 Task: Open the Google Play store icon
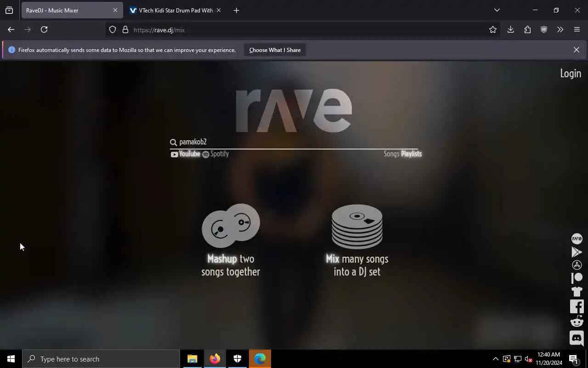577,252
